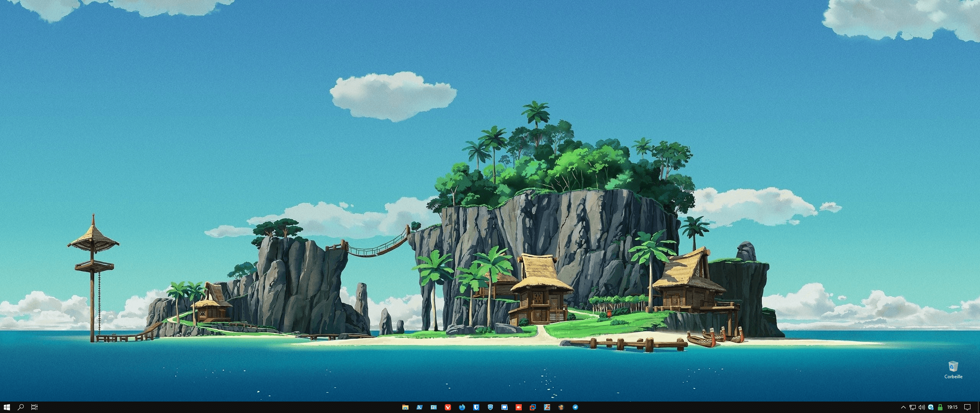Screen dimensions: 980x413
Task: Open the Action Center notifications
Action: tap(967, 407)
